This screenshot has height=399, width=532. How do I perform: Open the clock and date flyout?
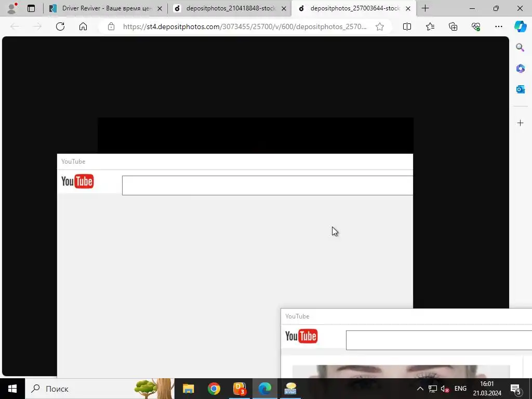click(x=487, y=389)
